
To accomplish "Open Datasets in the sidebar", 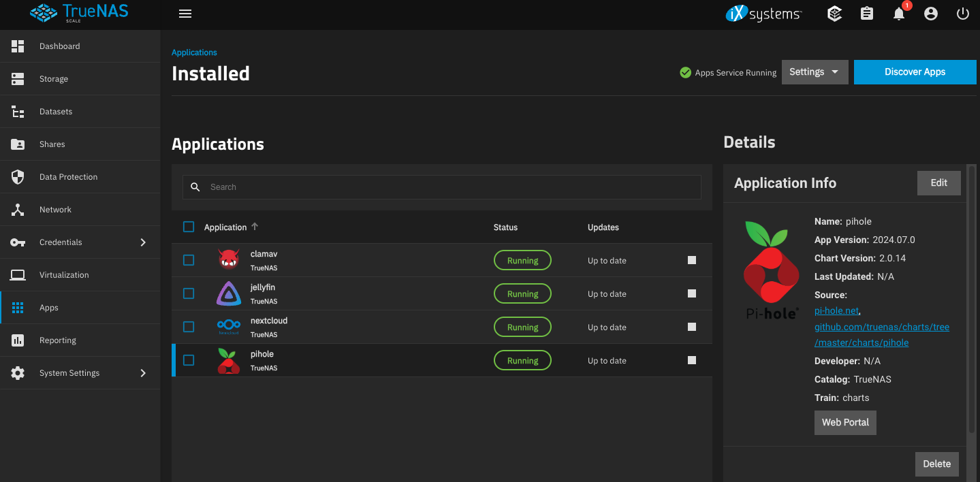I will tap(80, 112).
